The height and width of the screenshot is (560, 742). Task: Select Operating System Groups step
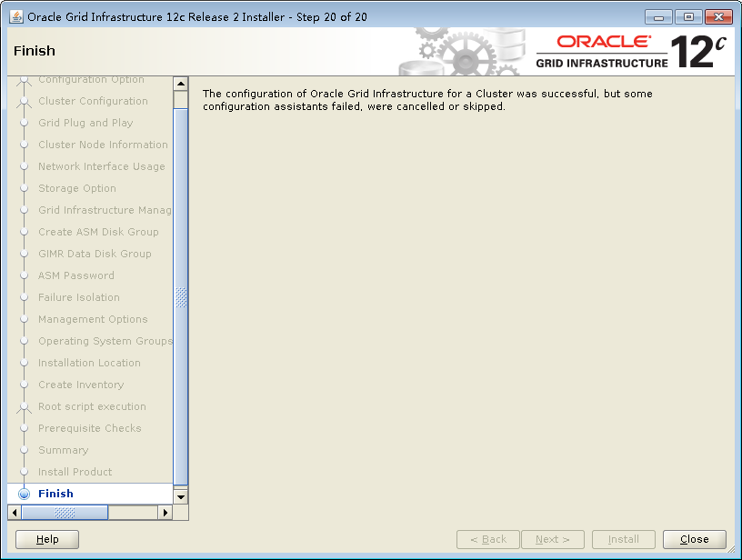(x=105, y=341)
